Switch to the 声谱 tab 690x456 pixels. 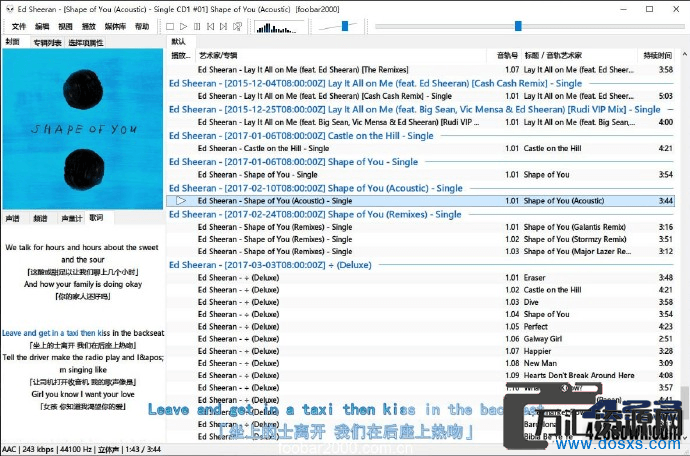(x=12, y=218)
